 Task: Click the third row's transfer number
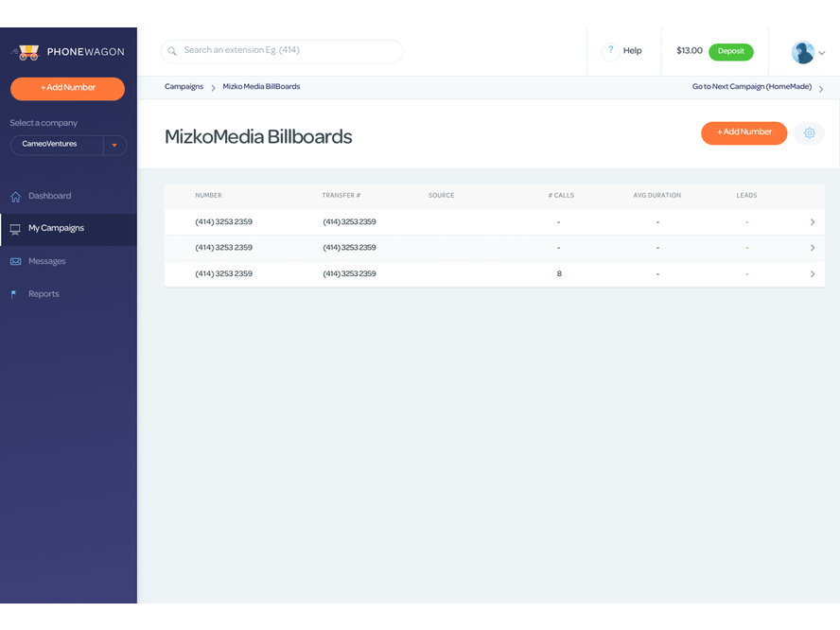coord(349,273)
